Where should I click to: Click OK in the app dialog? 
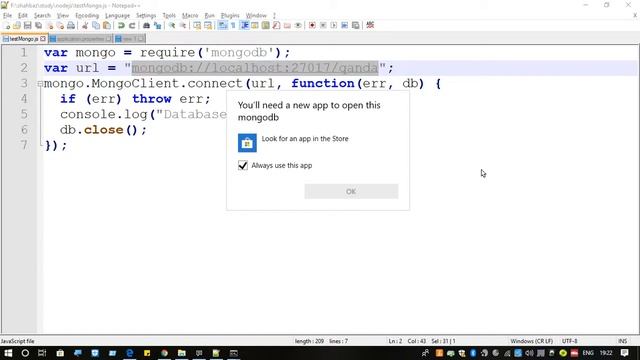click(x=351, y=191)
